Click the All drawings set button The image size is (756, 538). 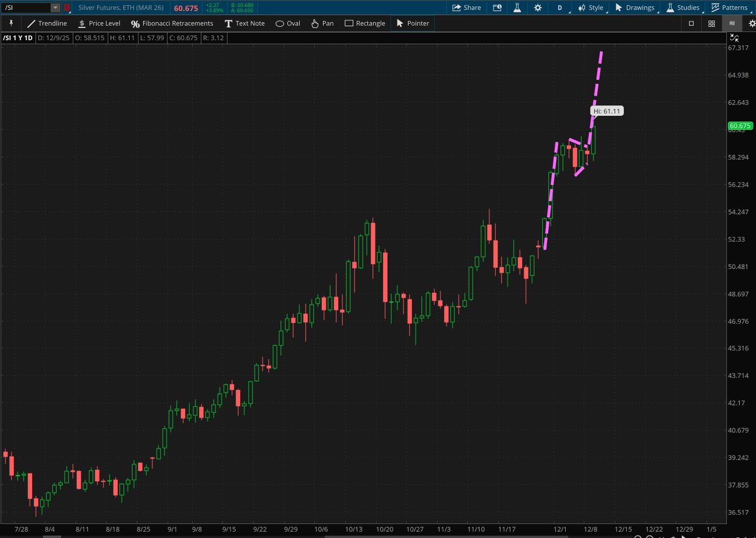point(731,23)
